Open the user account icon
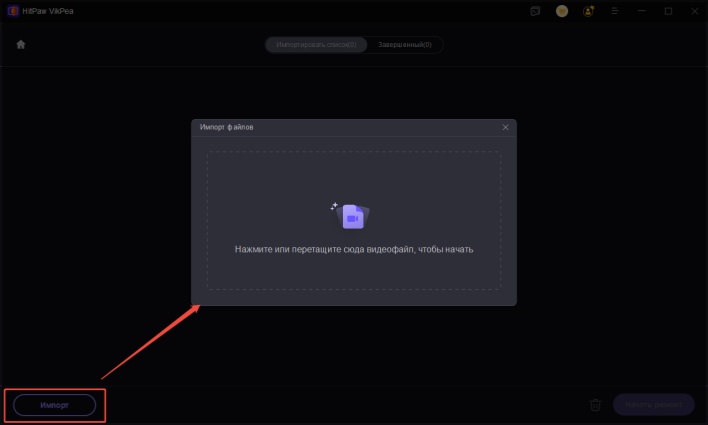 pos(589,11)
